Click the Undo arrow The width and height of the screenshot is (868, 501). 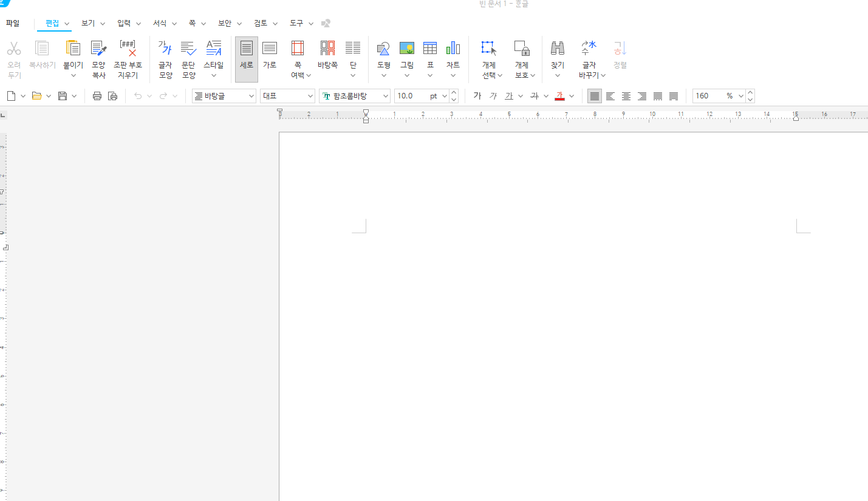[x=138, y=96]
